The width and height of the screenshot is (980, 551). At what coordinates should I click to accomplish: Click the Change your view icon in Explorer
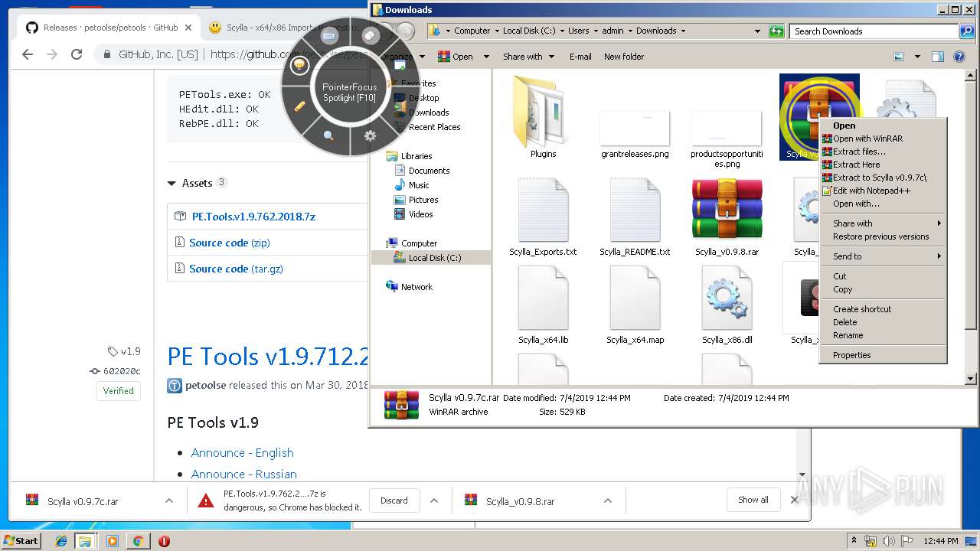(899, 57)
